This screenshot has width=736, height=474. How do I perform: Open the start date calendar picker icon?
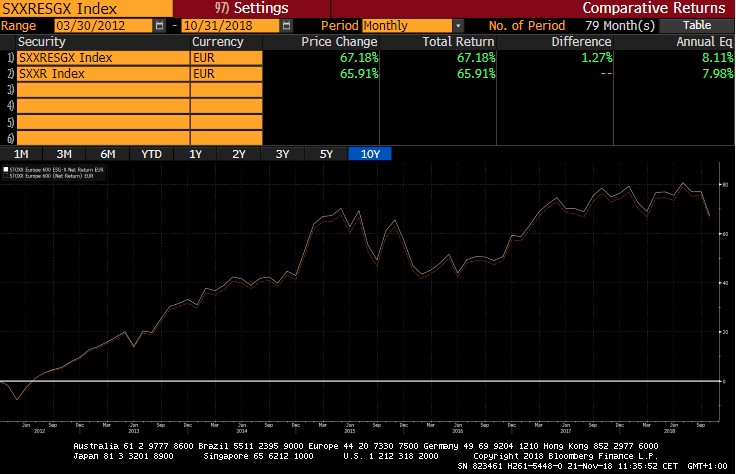tap(160, 26)
